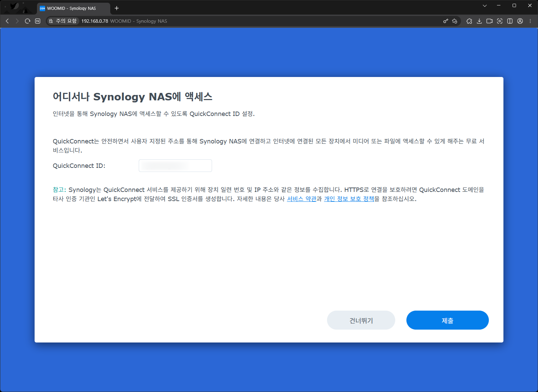Click the 건너뛰기 (Skip) button
This screenshot has width=538, height=392.
tap(361, 320)
